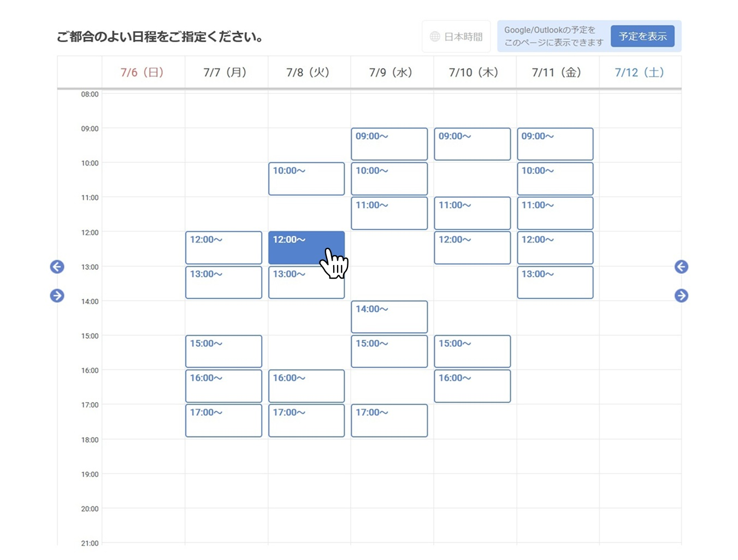The width and height of the screenshot is (738, 560).
Task: Book the 17:00 slot on 7/7 (月)
Action: (x=223, y=420)
